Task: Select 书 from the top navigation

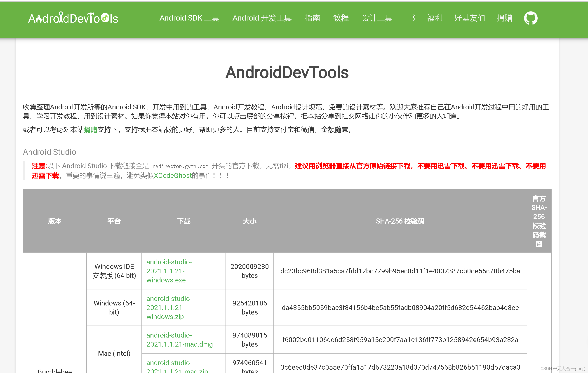Action: pyautogui.click(x=411, y=18)
